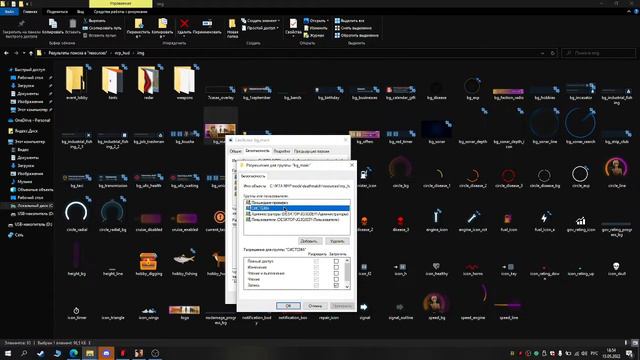Click Изменить in the Открыть group
The height and width of the screenshot is (360, 640).
(x=316, y=28)
